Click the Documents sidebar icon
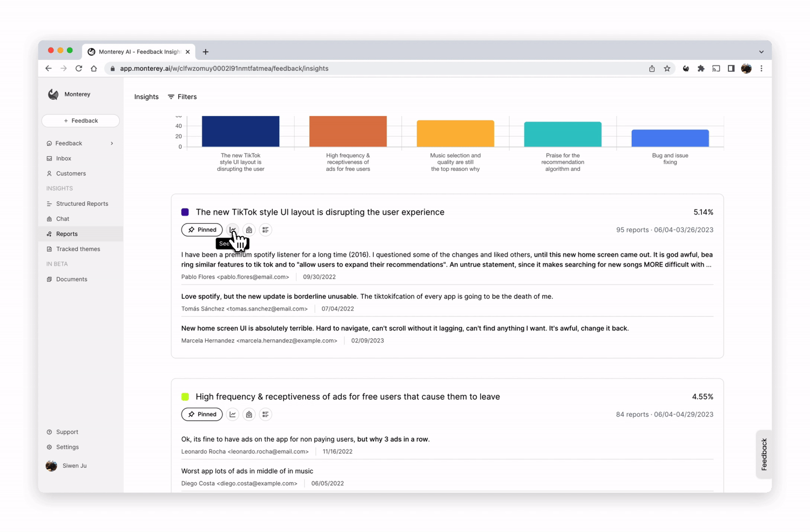Image resolution: width=810 pixels, height=532 pixels. pyautogui.click(x=49, y=279)
